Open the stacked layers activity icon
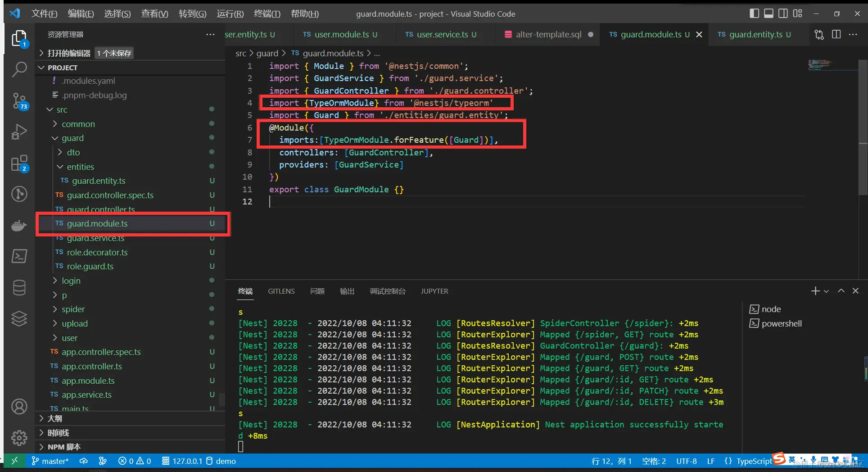This screenshot has width=868, height=472. point(19,318)
